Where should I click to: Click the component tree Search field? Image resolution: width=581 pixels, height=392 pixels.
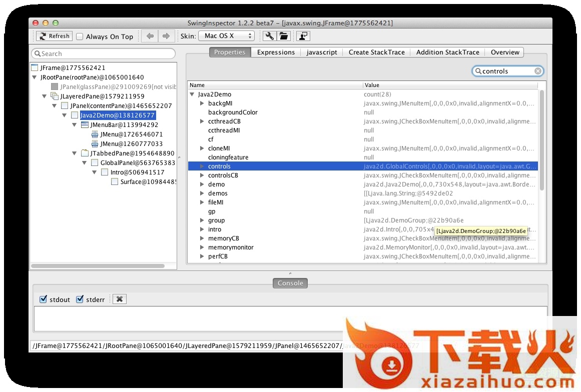pyautogui.click(x=104, y=53)
